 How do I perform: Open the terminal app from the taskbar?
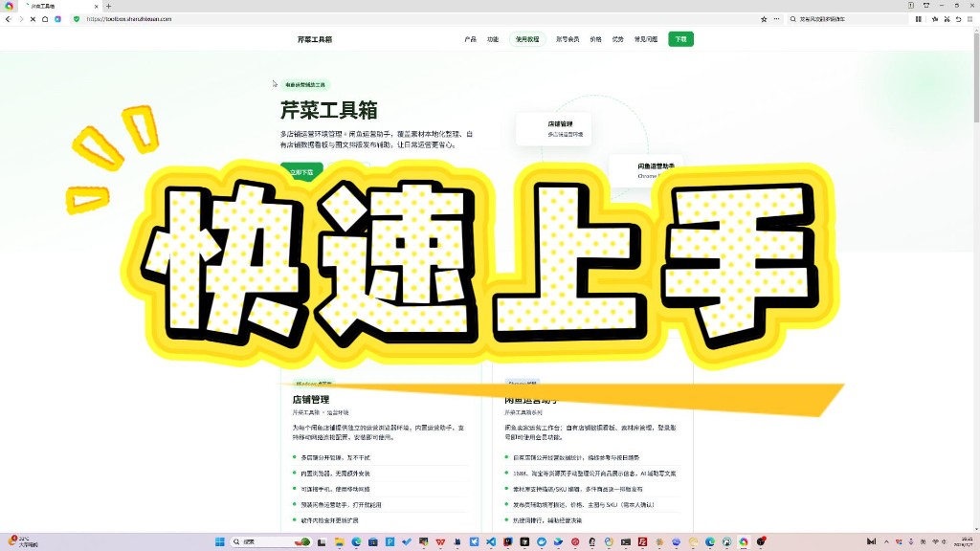coord(625,541)
